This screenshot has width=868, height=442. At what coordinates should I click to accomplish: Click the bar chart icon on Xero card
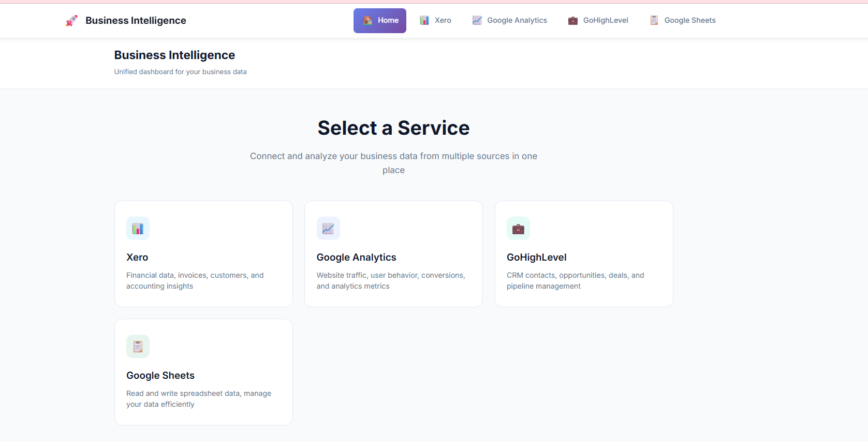(138, 229)
